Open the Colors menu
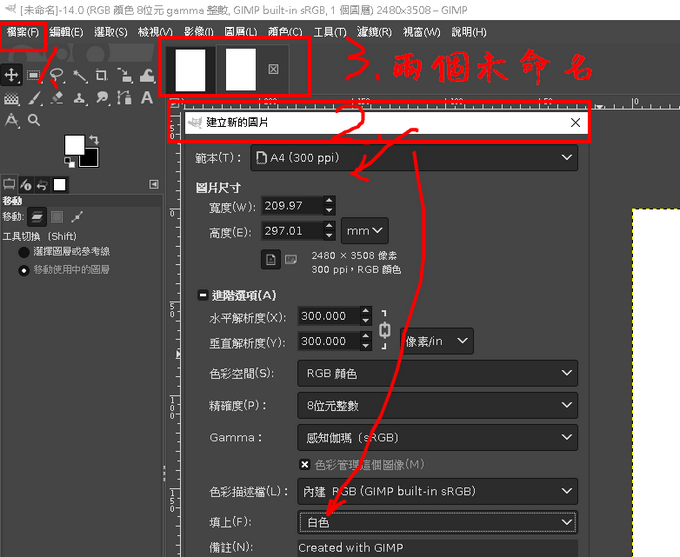This screenshot has width=680, height=557. click(x=285, y=32)
